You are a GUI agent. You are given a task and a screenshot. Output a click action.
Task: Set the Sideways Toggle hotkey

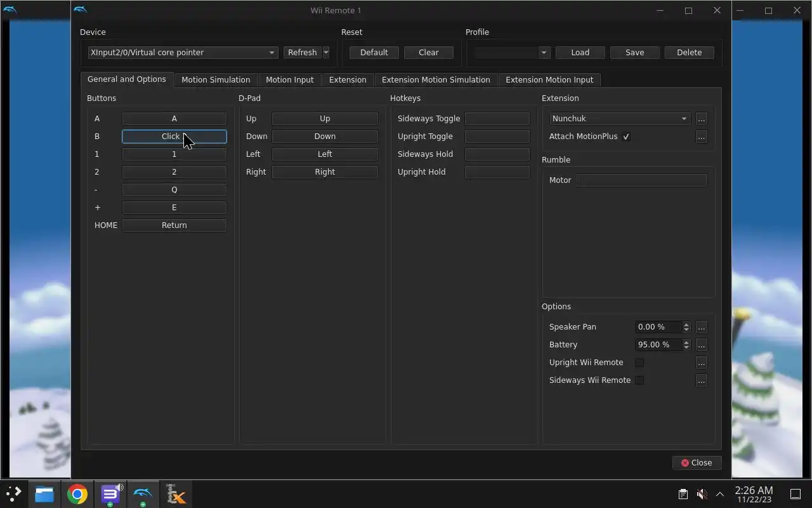point(497,119)
